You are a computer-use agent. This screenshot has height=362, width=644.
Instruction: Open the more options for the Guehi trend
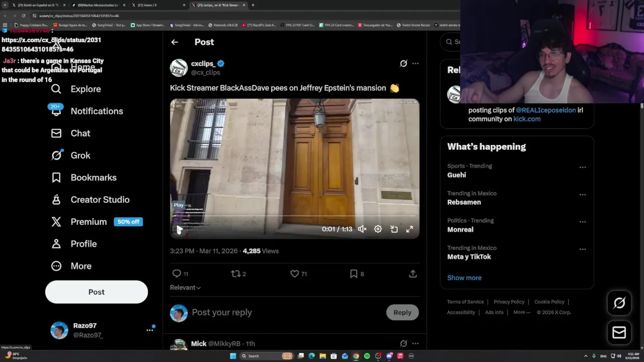tap(583, 167)
